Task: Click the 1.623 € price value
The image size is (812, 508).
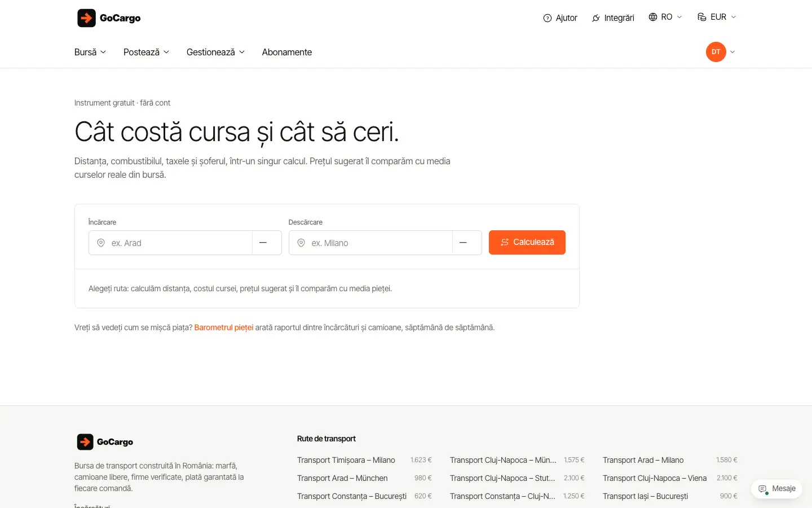Action: (421, 460)
